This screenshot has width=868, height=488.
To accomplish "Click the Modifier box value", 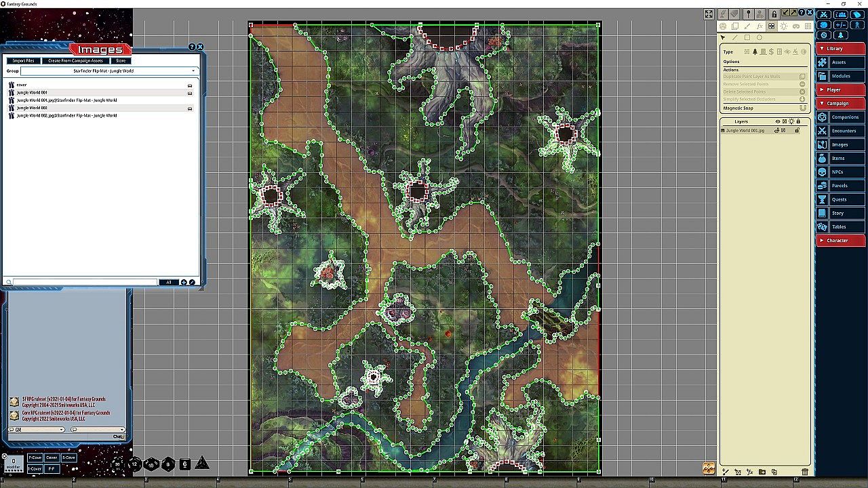I will pyautogui.click(x=14, y=462).
